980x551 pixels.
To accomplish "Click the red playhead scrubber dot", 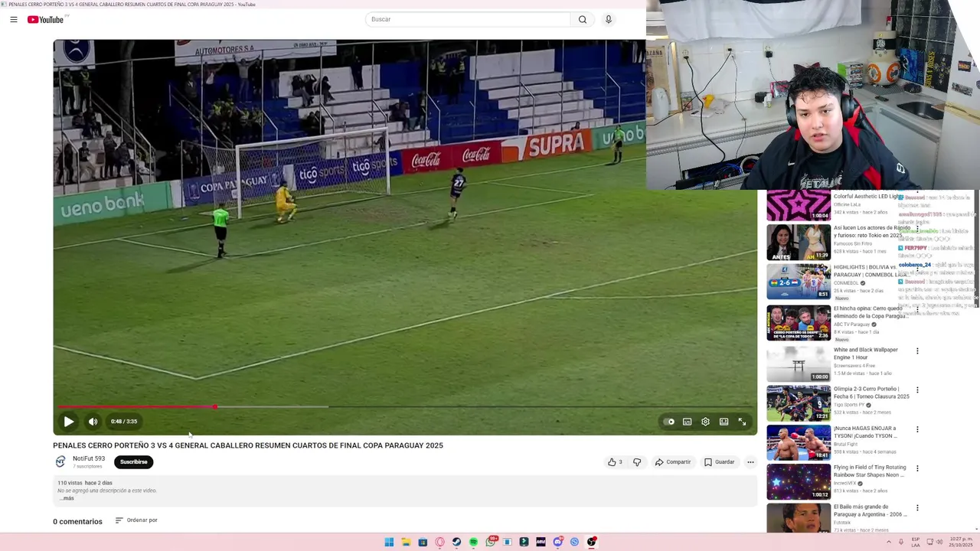I will (215, 407).
